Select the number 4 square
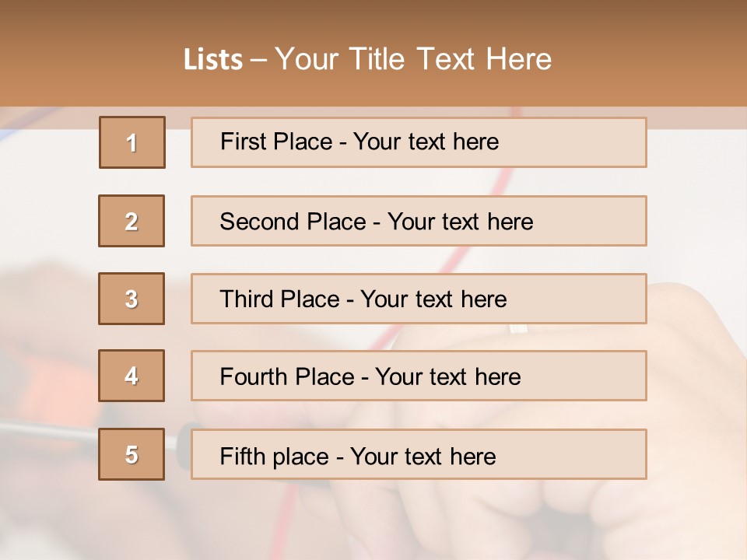 point(132,376)
